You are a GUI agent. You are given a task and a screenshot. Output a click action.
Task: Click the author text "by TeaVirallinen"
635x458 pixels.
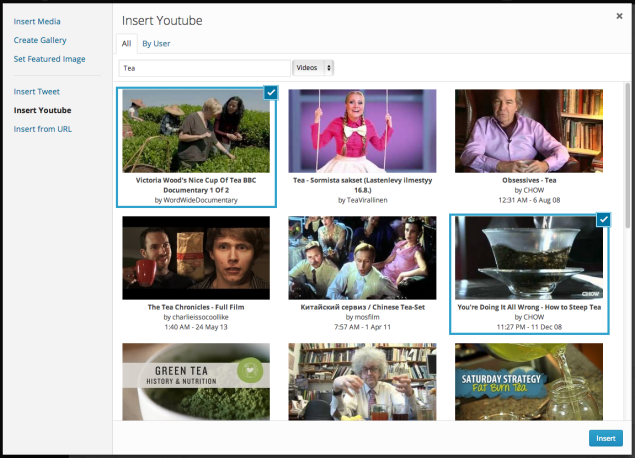(362, 200)
